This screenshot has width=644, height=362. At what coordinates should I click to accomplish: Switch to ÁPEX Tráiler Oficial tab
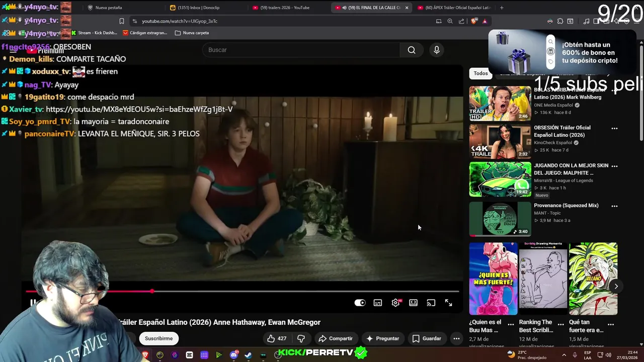coord(455,8)
